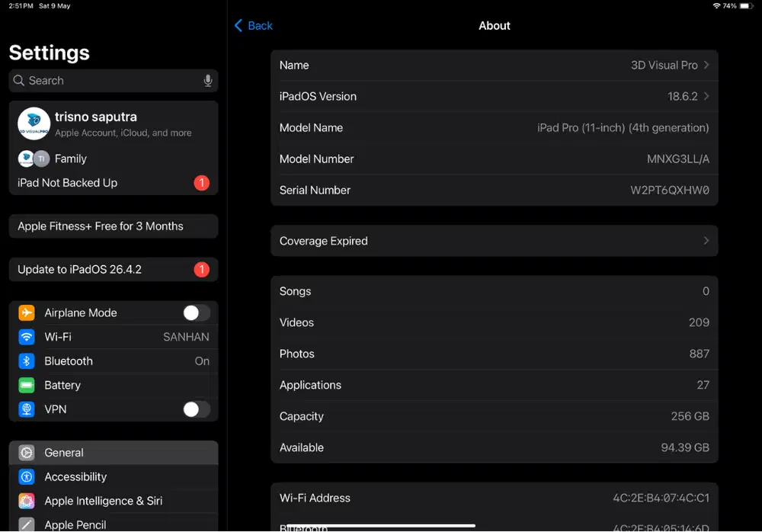Click the Model Number value MNXG3LL/A
Viewport: 762px width, 532px height.
click(678, 159)
